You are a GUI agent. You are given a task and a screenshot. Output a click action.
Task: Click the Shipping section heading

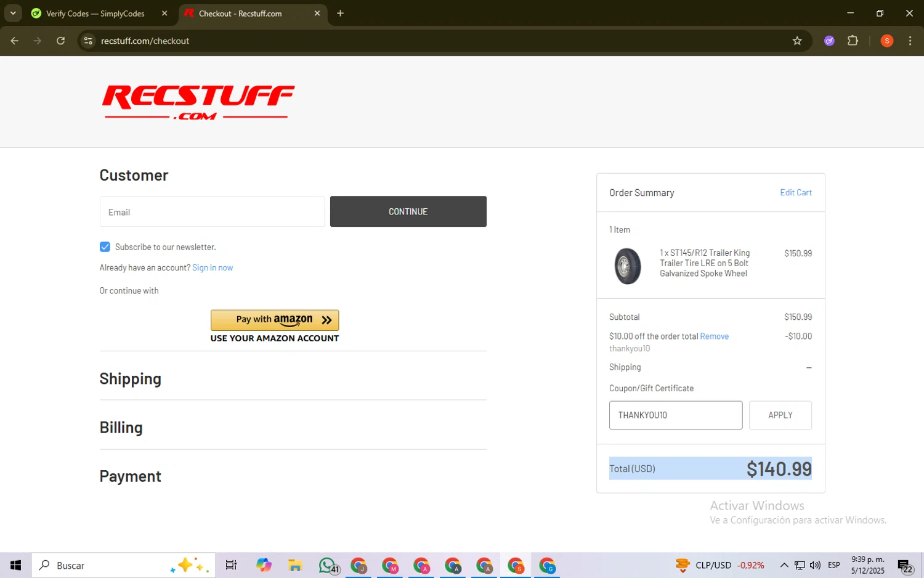pyautogui.click(x=131, y=378)
